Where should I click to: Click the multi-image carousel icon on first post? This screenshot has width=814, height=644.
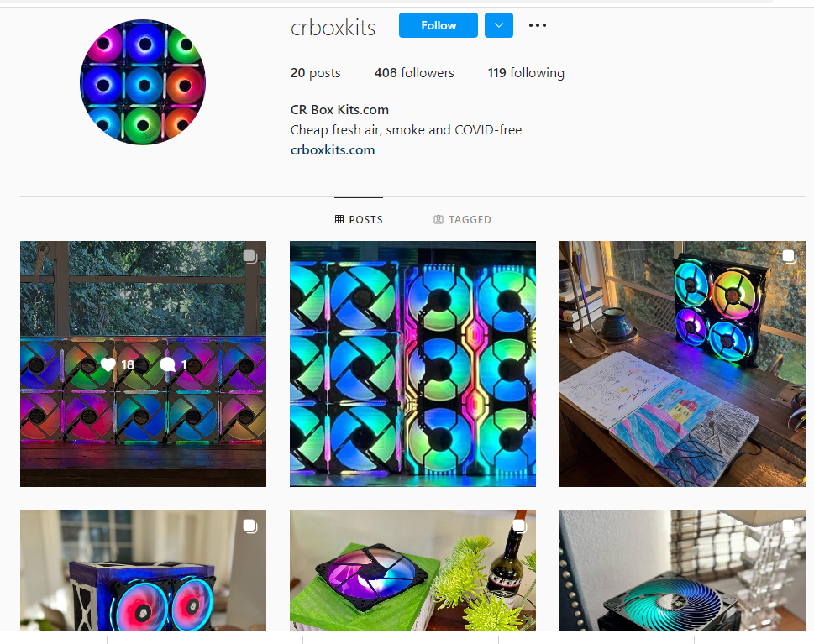pyautogui.click(x=250, y=256)
